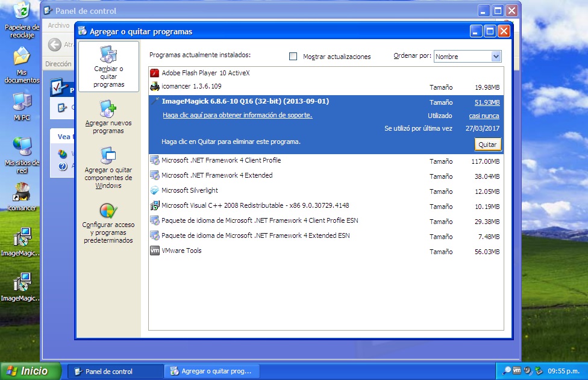The image size is (588, 380).
Task: Select the icomancer 1.3.6.109 row
Action: click(326, 87)
